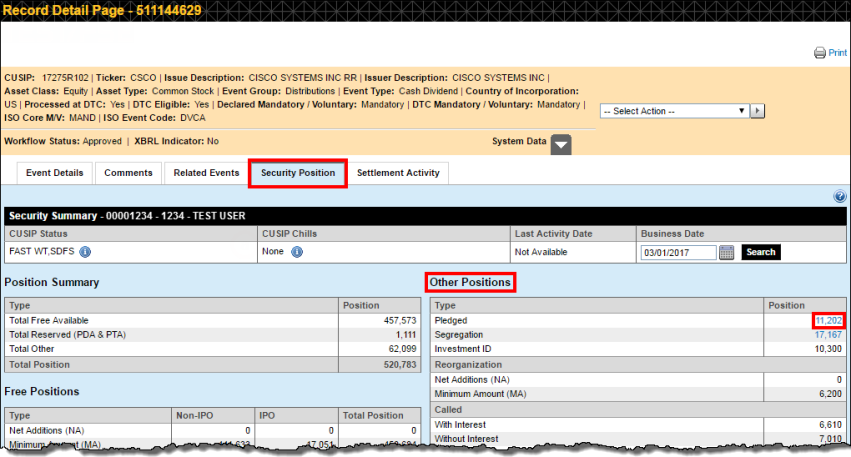Click the blue help question mark icon
Screen dimensions: 851x457
pyautogui.click(x=839, y=197)
